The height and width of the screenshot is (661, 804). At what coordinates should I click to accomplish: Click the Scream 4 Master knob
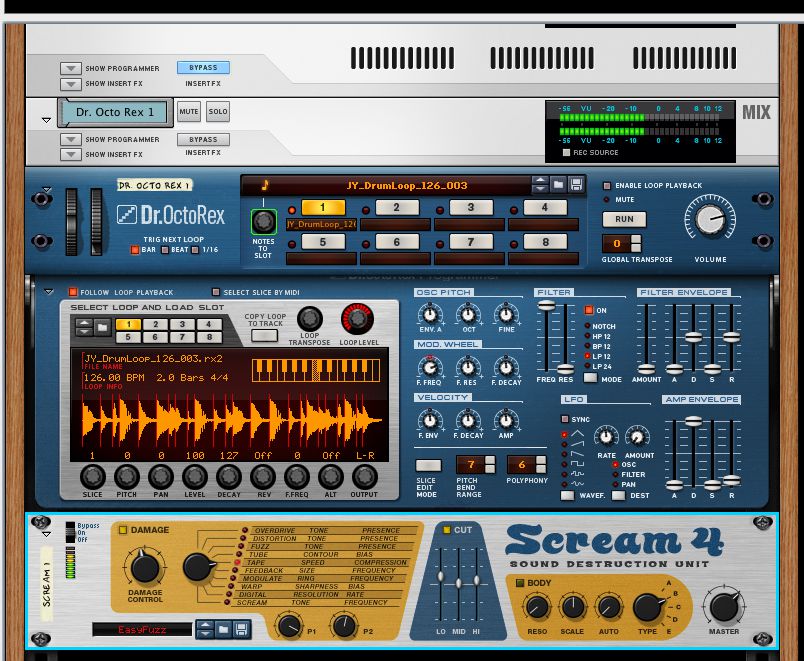click(724, 608)
